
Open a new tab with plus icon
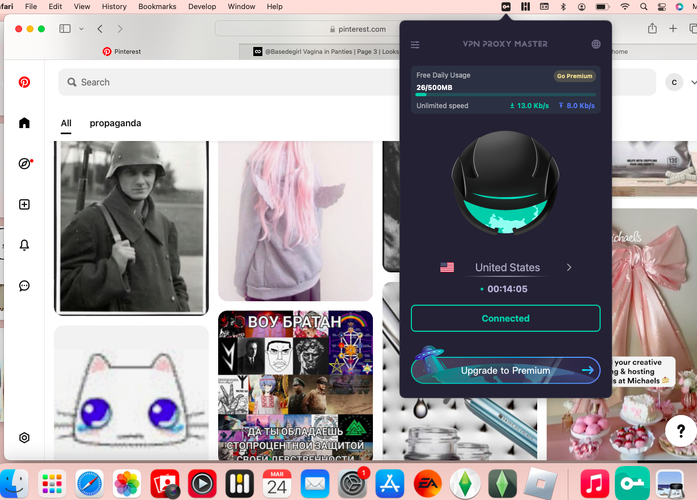[x=673, y=28]
